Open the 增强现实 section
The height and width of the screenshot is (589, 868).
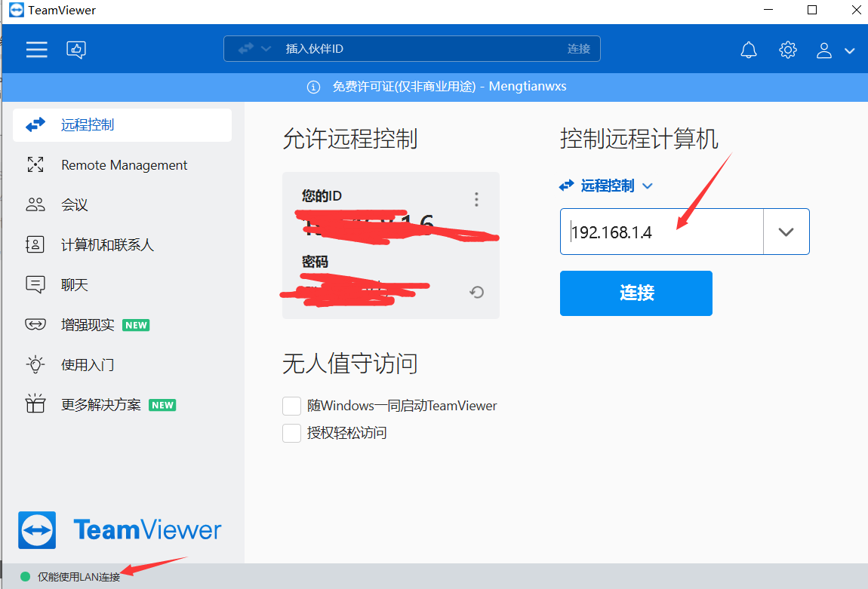122,324
